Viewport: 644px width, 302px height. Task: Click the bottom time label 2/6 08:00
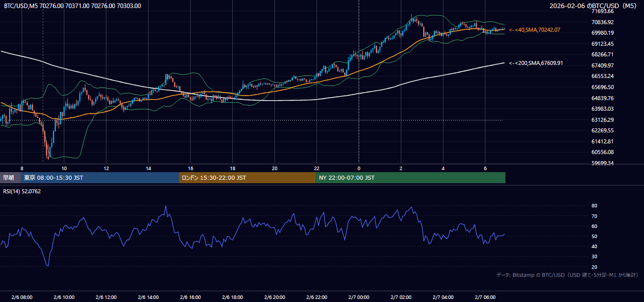click(22, 297)
